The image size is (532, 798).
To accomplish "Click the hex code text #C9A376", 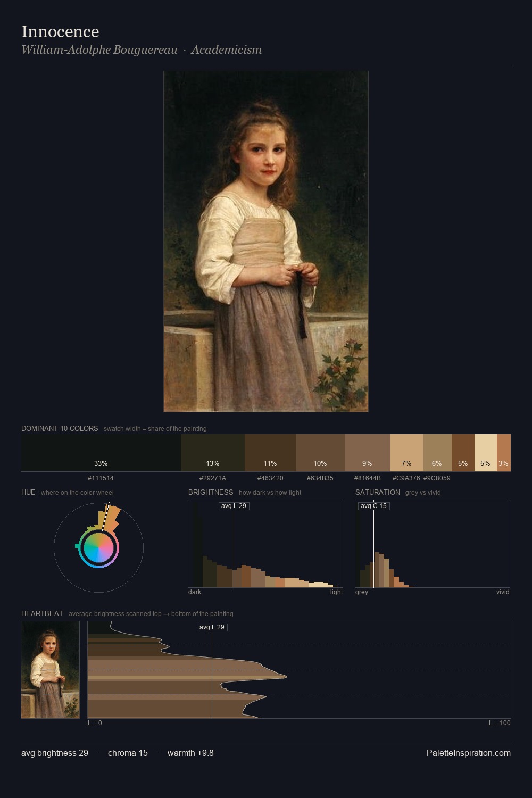I will pyautogui.click(x=406, y=478).
